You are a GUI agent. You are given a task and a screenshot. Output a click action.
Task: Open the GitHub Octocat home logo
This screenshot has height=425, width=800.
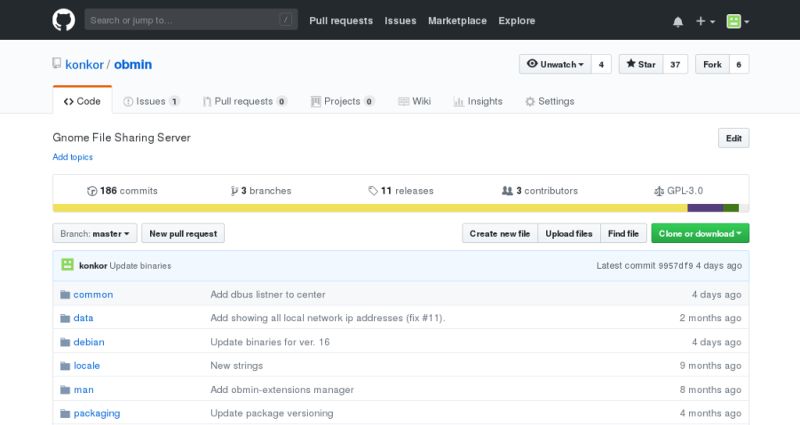tap(64, 20)
